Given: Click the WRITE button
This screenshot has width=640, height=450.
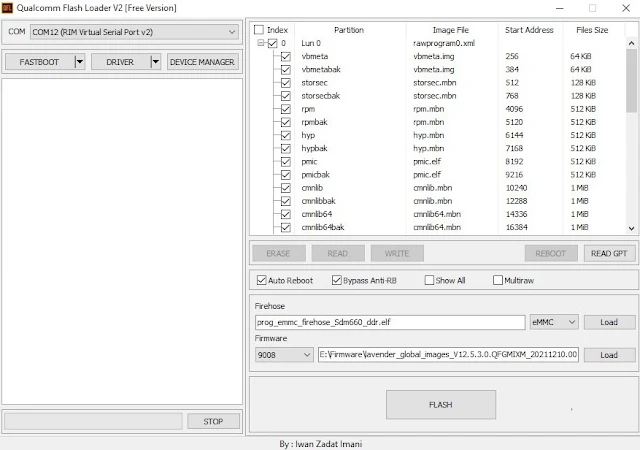Looking at the screenshot, I should coord(397,254).
